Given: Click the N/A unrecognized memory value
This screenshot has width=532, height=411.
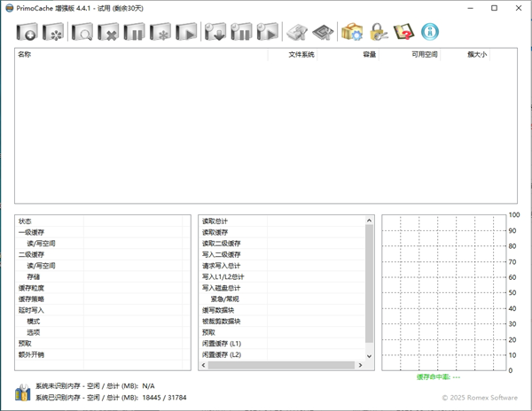Looking at the screenshot, I should point(148,386).
